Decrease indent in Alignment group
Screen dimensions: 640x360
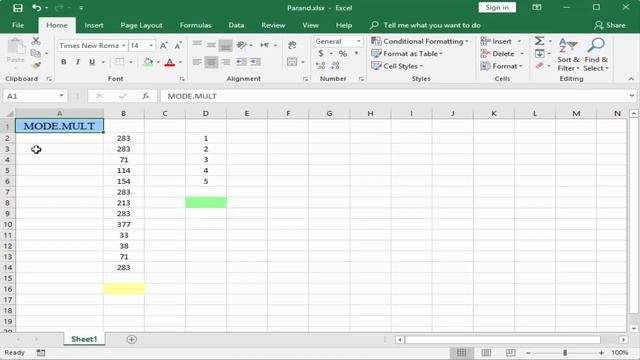[241, 62]
